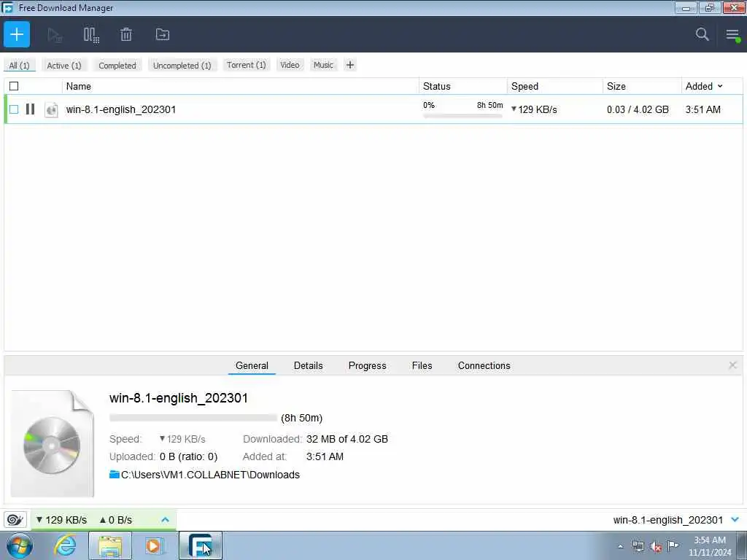Click the 0 B (ratio: 0) uploaded value
Viewport: 747px width, 560px height.
click(188, 456)
